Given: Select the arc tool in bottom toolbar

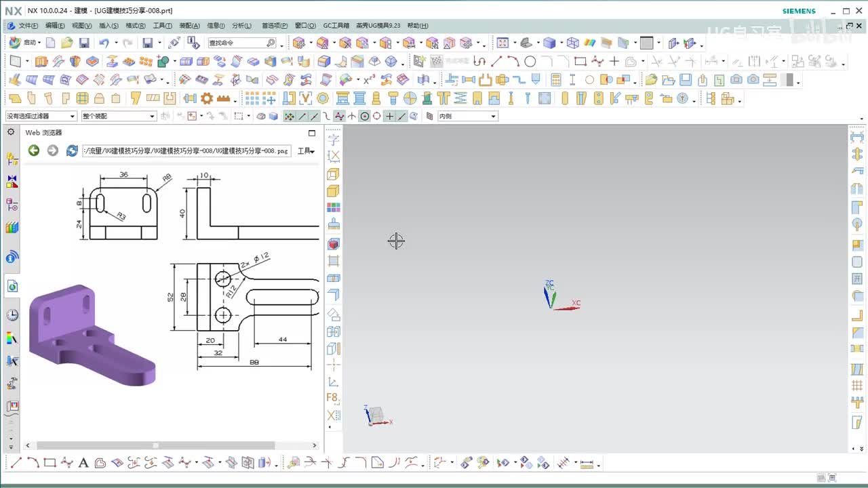Looking at the screenshot, I should [x=33, y=463].
